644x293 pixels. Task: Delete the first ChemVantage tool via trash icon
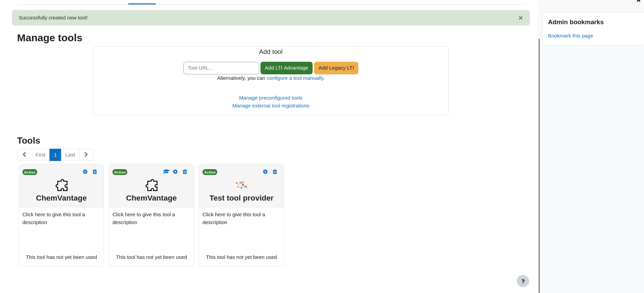click(x=95, y=172)
